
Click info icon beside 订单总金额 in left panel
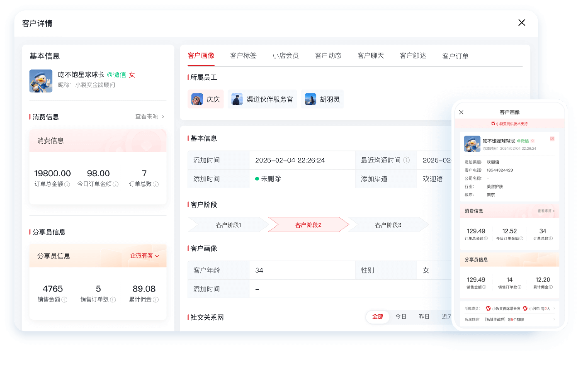[x=67, y=185]
